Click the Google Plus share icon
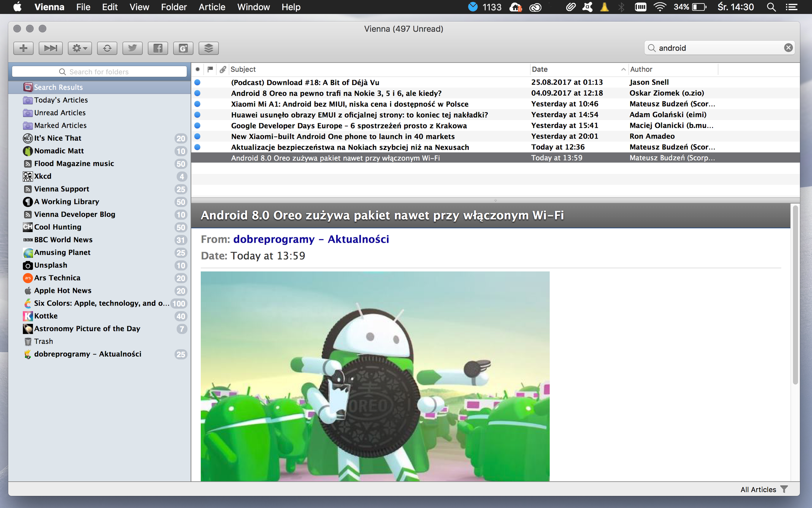 pos(183,48)
